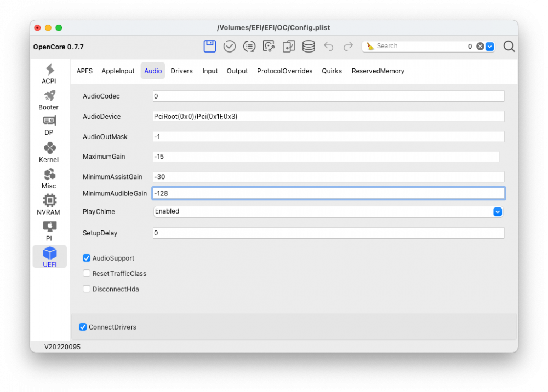The width and height of the screenshot is (548, 392).
Task: Click the OpenCore 0.7.7 version label
Action: tap(59, 47)
